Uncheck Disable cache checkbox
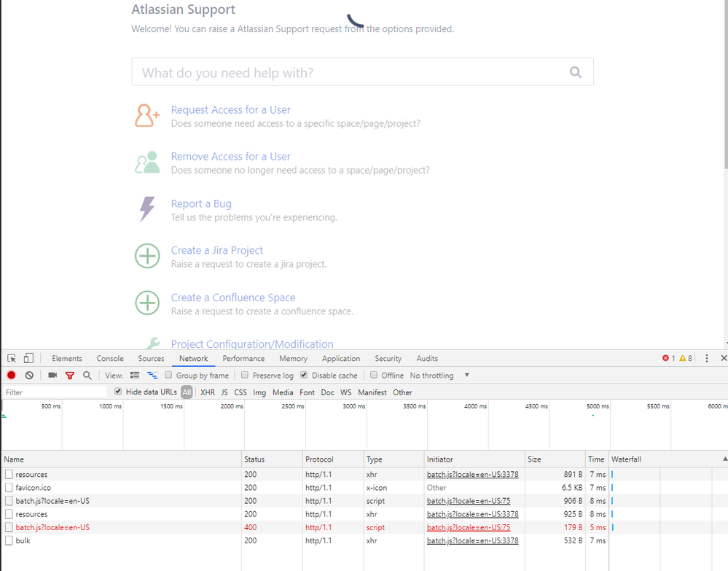 pos(304,375)
